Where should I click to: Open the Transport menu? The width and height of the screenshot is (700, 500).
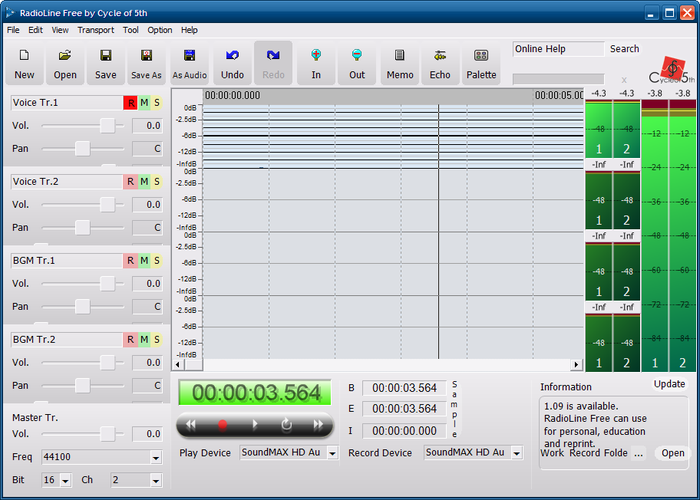(x=96, y=30)
